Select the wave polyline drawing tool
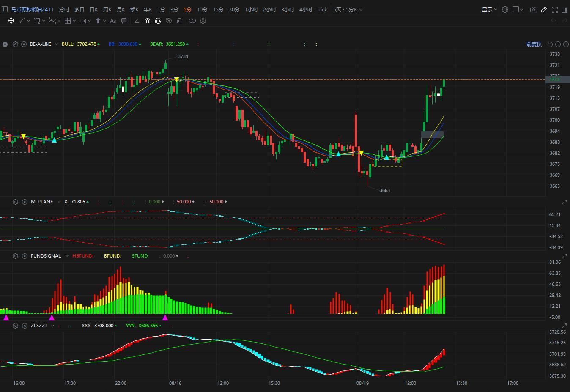The width and height of the screenshot is (570, 392). 52,20
